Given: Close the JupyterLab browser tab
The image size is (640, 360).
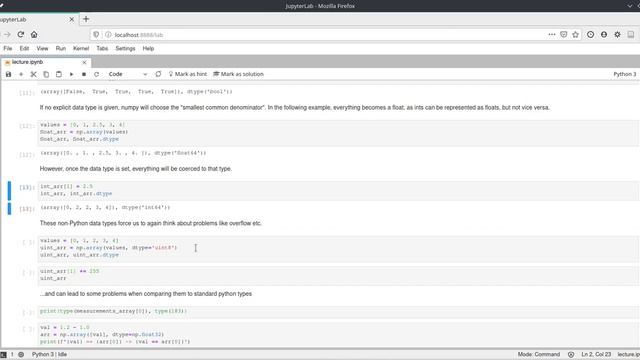Looking at the screenshot, I should (x=71, y=19).
